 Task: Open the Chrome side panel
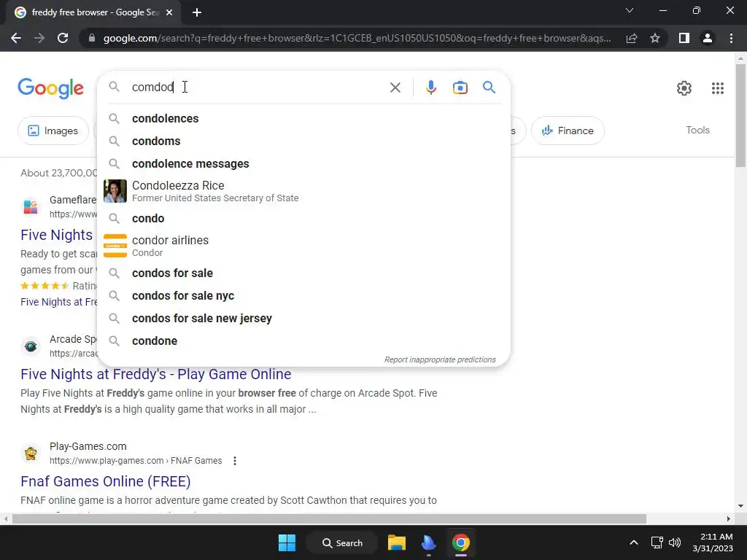coord(684,38)
